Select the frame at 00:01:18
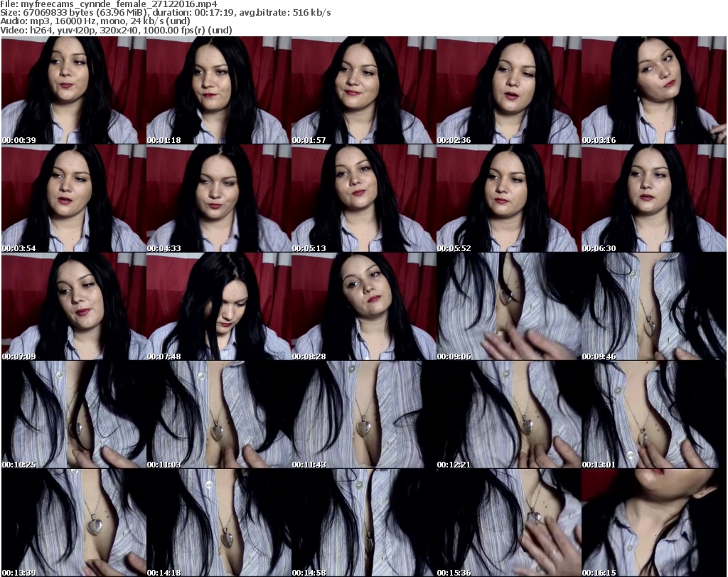Viewport: 728px width, 577px height. point(218,90)
